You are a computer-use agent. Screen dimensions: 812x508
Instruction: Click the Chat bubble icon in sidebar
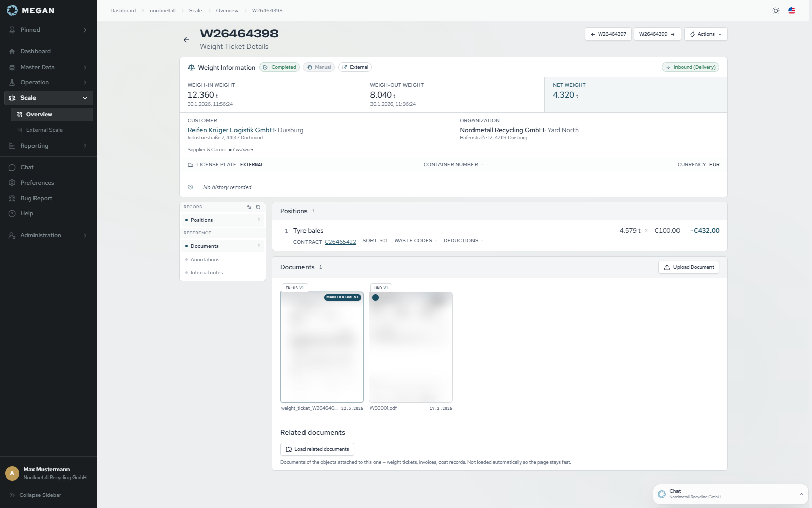pyautogui.click(x=12, y=167)
